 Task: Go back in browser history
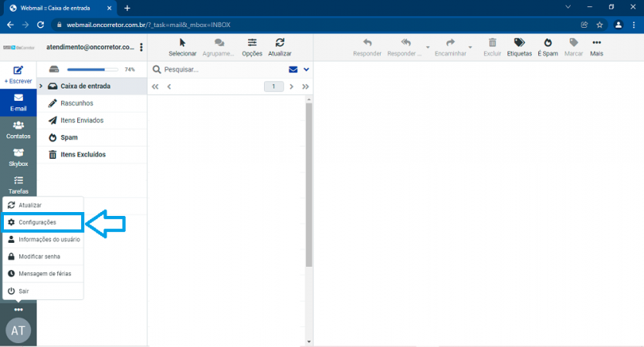tap(10, 25)
